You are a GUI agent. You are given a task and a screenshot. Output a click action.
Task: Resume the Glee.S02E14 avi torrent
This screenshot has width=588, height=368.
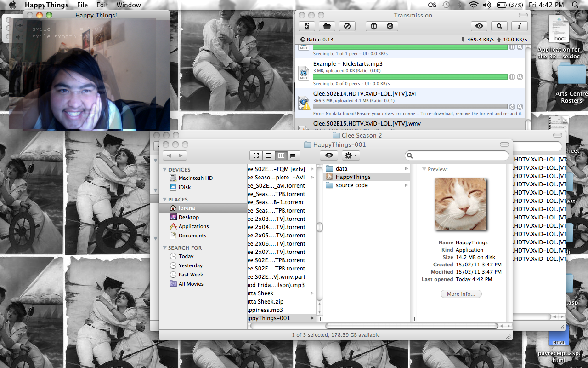click(x=512, y=107)
